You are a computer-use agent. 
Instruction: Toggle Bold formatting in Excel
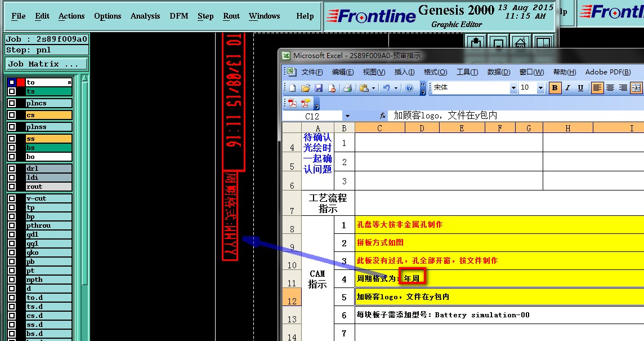click(x=555, y=87)
